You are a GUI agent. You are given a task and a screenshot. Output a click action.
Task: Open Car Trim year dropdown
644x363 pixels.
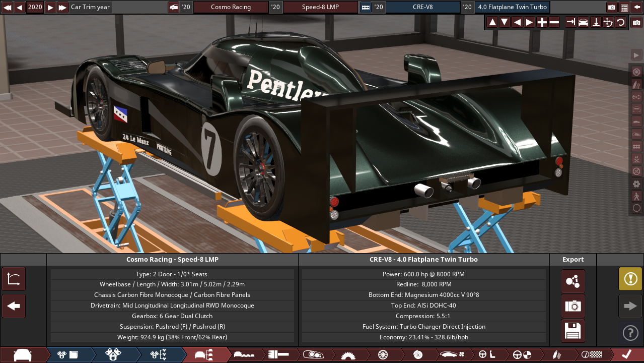tap(90, 7)
